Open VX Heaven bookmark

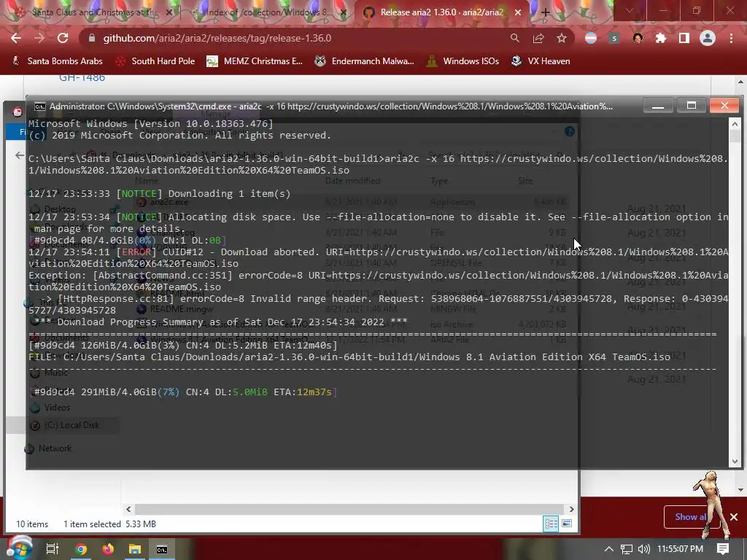pos(541,61)
